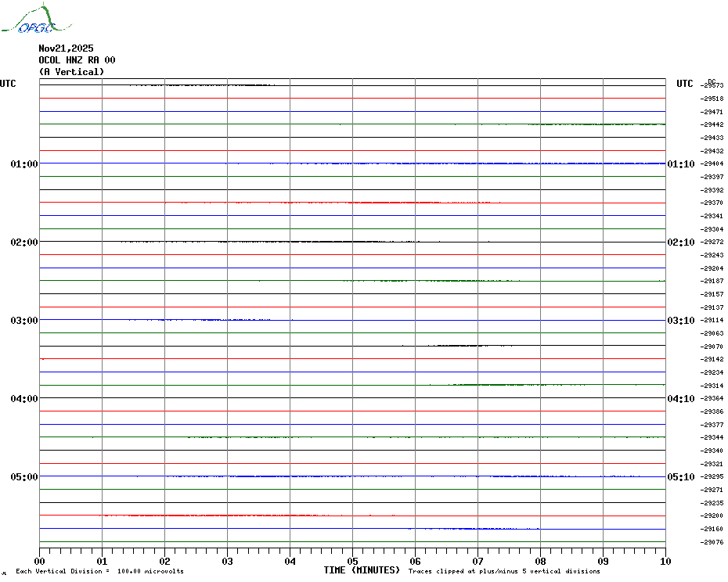728x582 pixels.
Task: Click the (A Vertical) channel label
Action: (71, 72)
